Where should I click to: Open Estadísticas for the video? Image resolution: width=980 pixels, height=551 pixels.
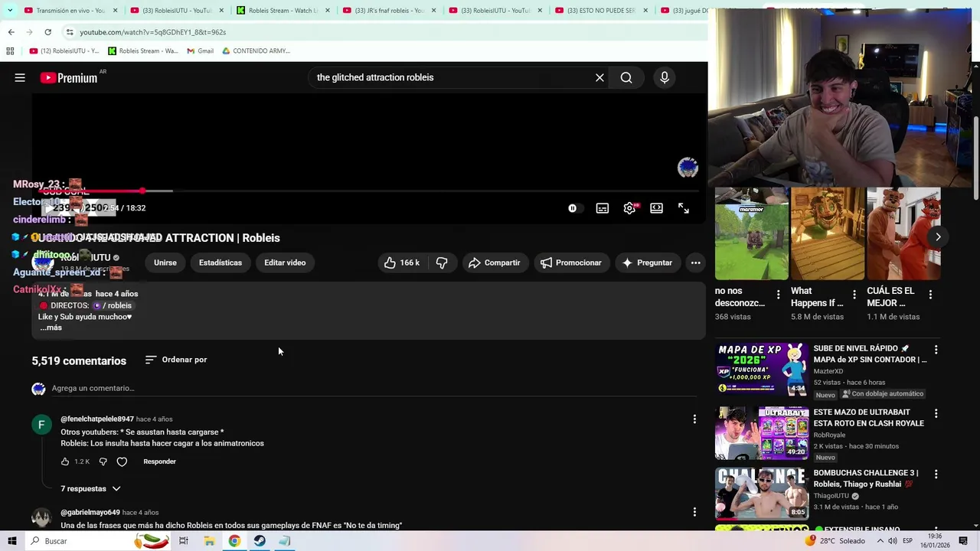tap(220, 262)
